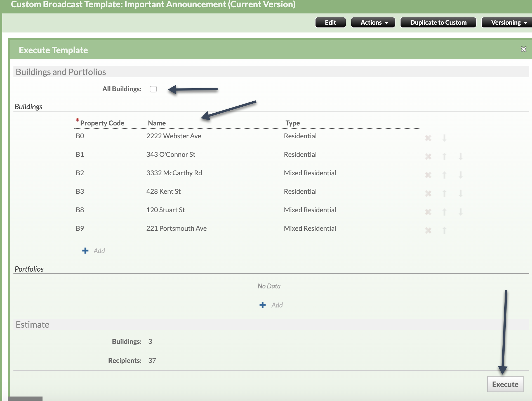Click plus icon to add a building
532x401 pixels.
pyautogui.click(x=85, y=251)
